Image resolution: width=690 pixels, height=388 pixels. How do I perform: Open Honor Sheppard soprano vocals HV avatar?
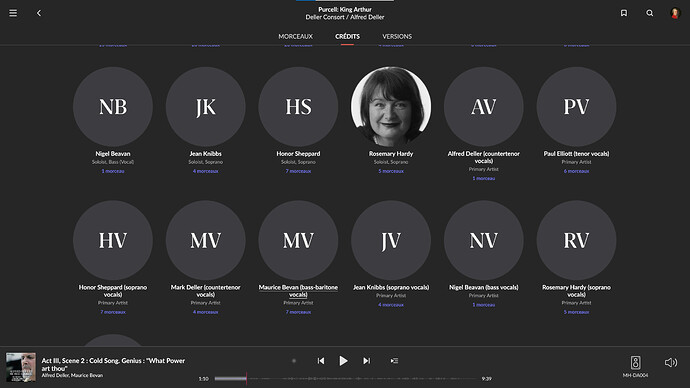point(113,240)
